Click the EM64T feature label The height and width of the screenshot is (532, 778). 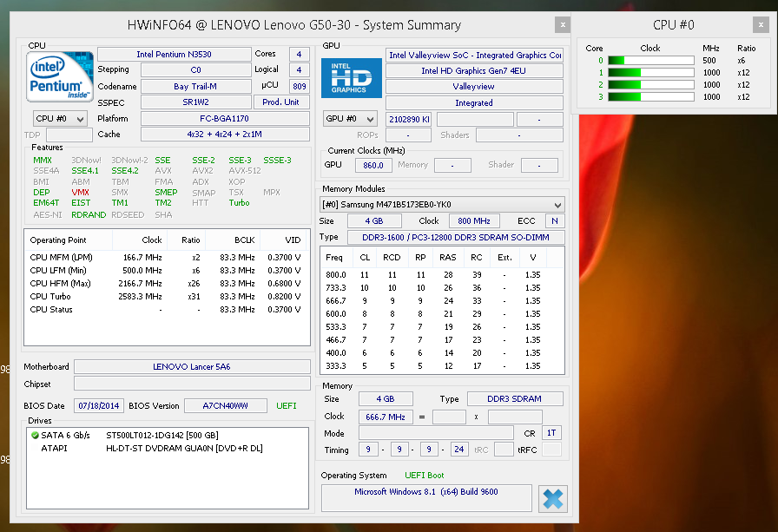coord(46,203)
